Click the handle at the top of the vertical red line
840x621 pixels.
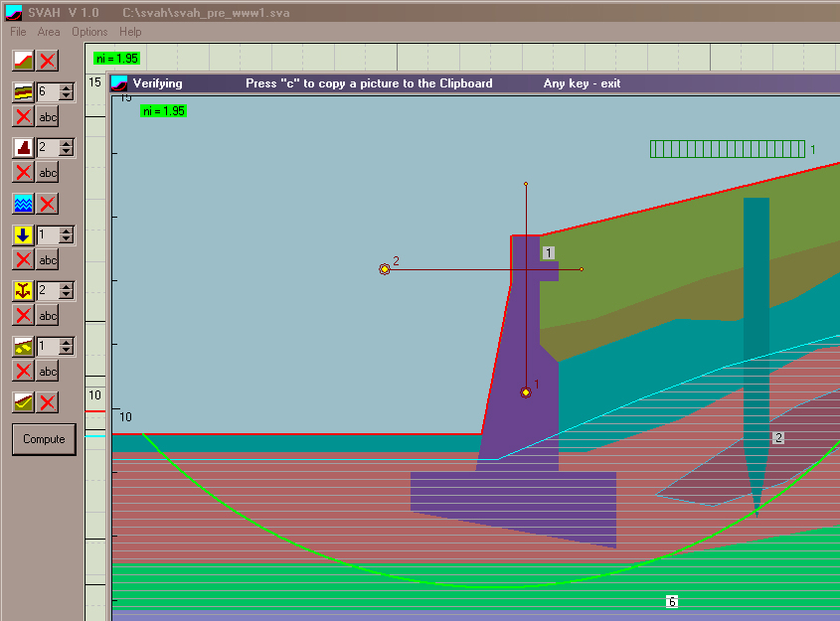click(526, 184)
